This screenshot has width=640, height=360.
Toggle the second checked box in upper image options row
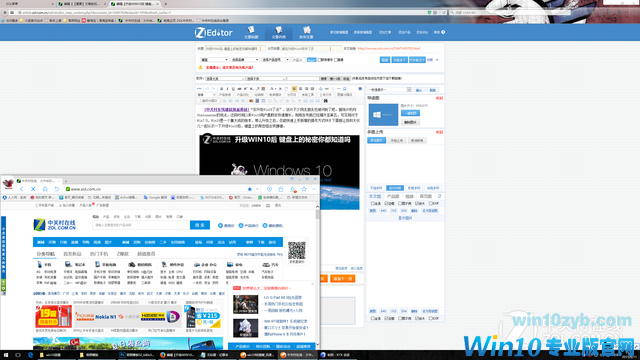(386, 203)
